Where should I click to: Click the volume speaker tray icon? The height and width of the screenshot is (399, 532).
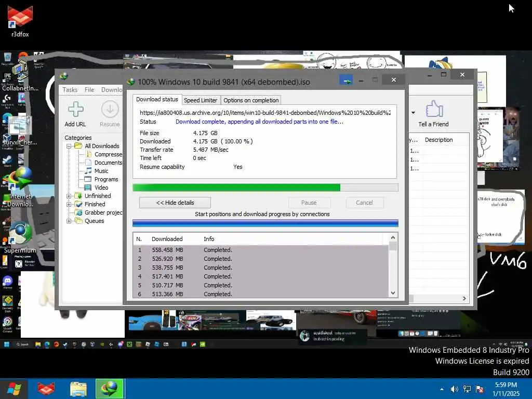tap(454, 389)
